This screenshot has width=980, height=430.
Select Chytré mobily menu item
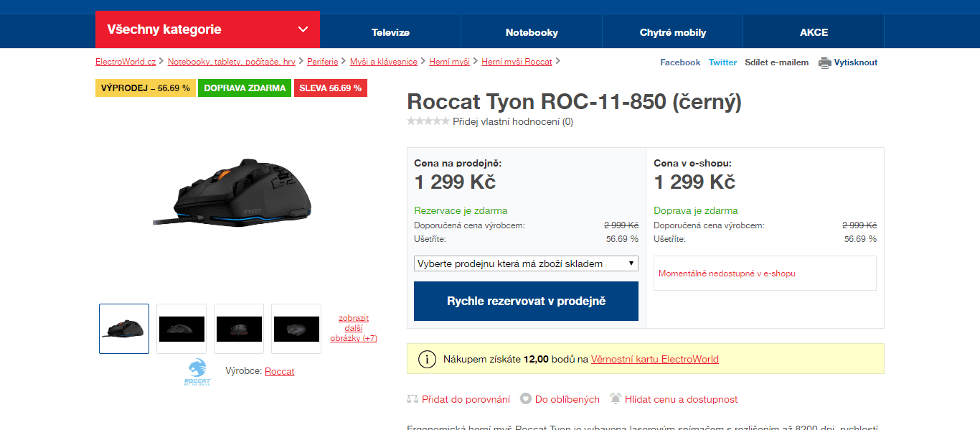click(673, 32)
